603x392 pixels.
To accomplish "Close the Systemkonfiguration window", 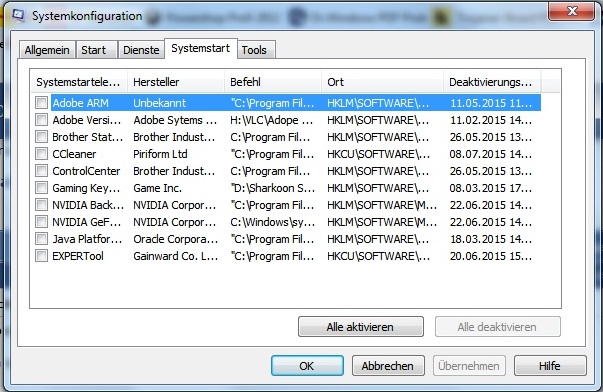I will click(572, 11).
